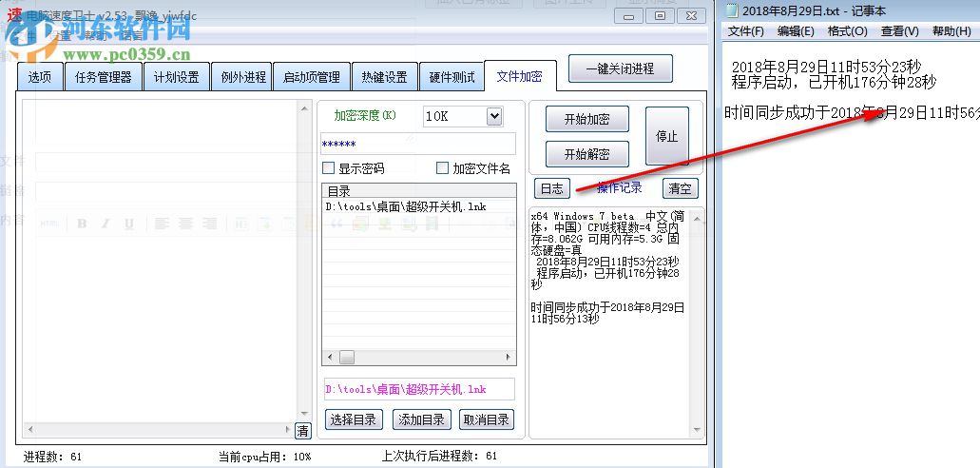Click the 进程数: 61 status text
This screenshot has height=468, width=980.
point(52,457)
